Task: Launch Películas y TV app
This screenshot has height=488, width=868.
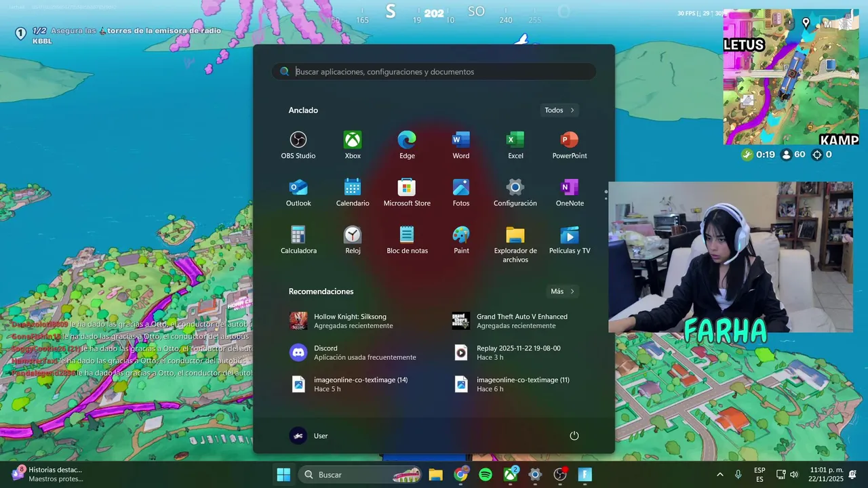Action: click(570, 241)
